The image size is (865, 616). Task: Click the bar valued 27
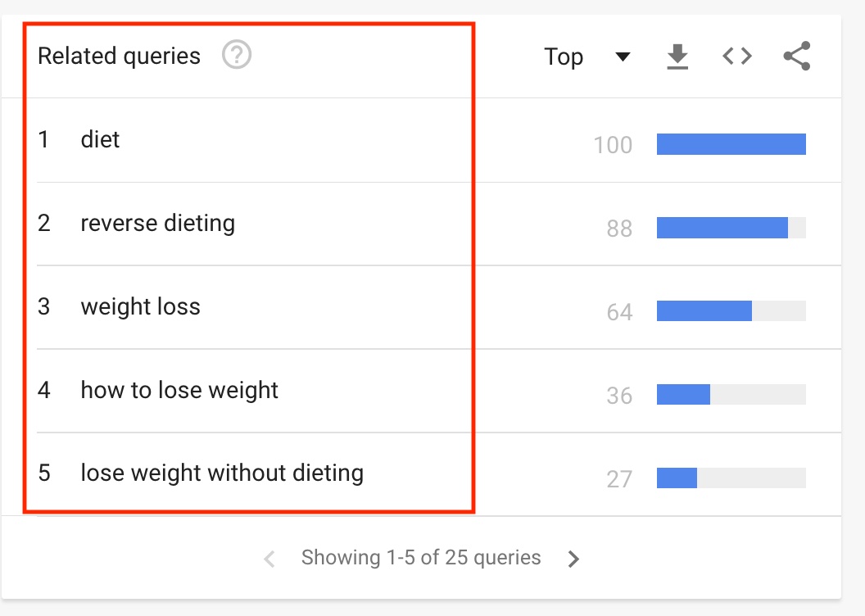pyautogui.click(x=677, y=478)
